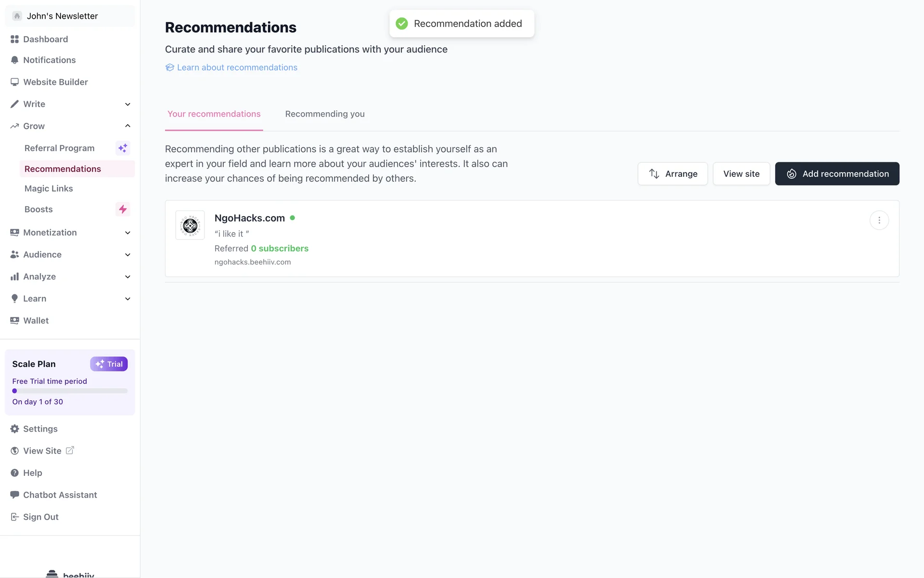The height and width of the screenshot is (578, 924).
Task: Click the Free Trial progress bar
Action: click(x=70, y=391)
